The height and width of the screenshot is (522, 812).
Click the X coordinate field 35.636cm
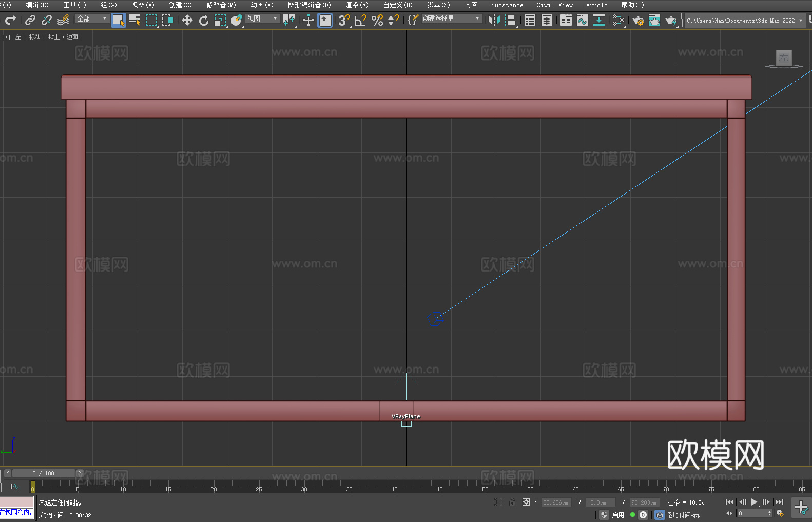coord(556,502)
